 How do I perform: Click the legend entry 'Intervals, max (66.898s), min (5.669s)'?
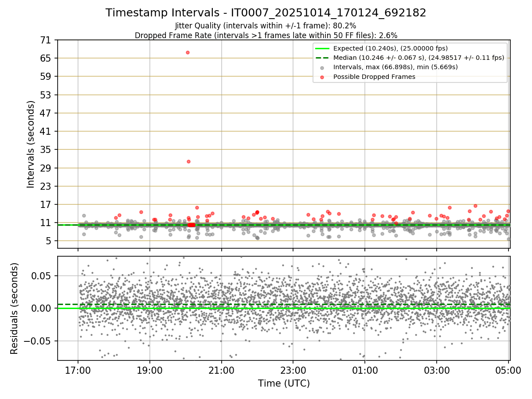(395, 67)
